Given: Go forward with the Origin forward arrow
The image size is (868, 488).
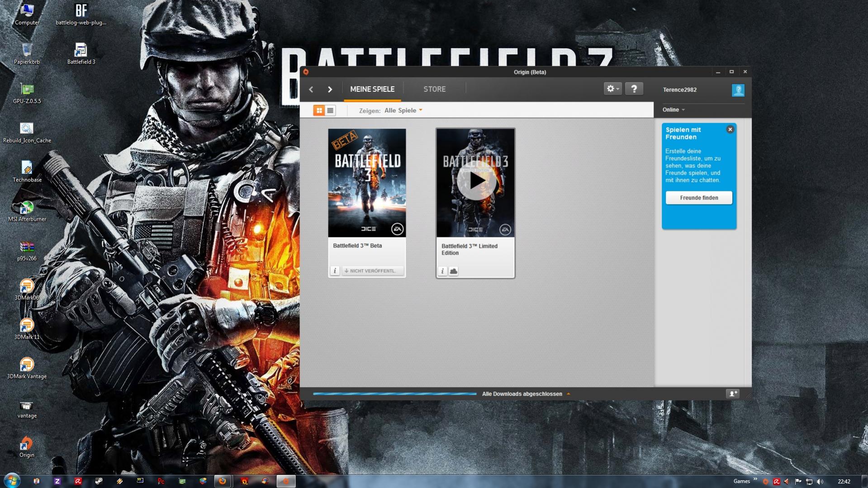Looking at the screenshot, I should point(330,90).
